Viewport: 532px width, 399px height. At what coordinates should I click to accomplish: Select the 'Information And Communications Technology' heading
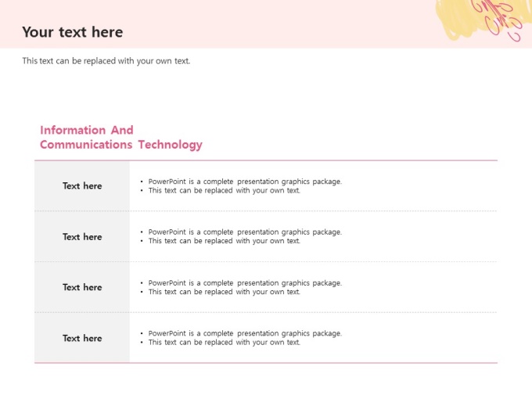121,138
